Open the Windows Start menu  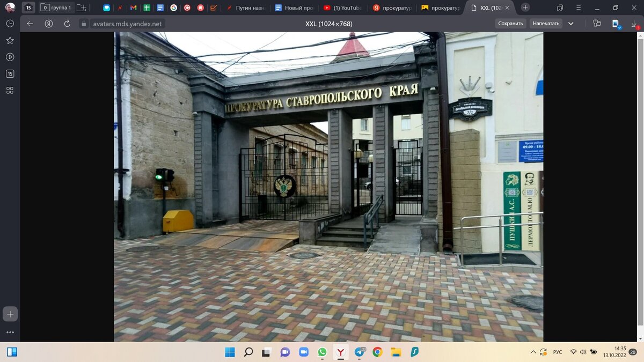coord(230,352)
